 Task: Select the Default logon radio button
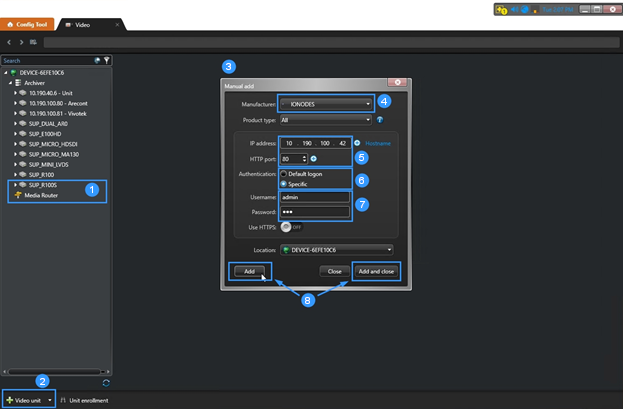click(284, 174)
